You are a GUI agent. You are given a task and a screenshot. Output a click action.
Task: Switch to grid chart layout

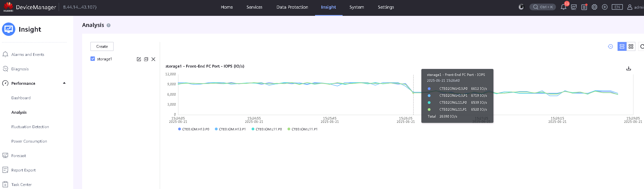631,46
